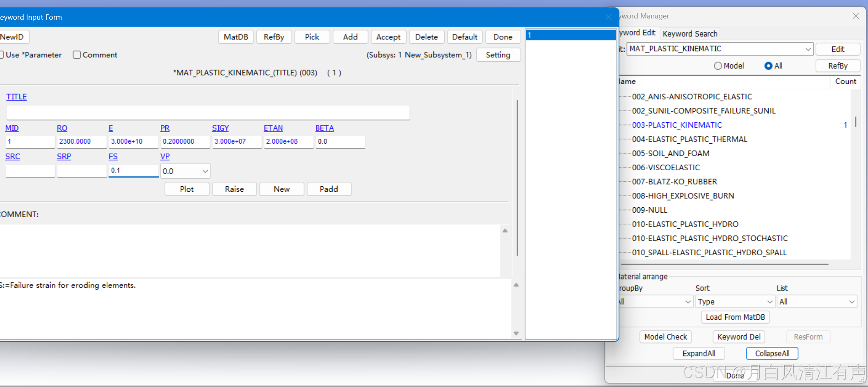Click the SRP parameter link
Image resolution: width=868 pixels, height=387 pixels.
64,156
